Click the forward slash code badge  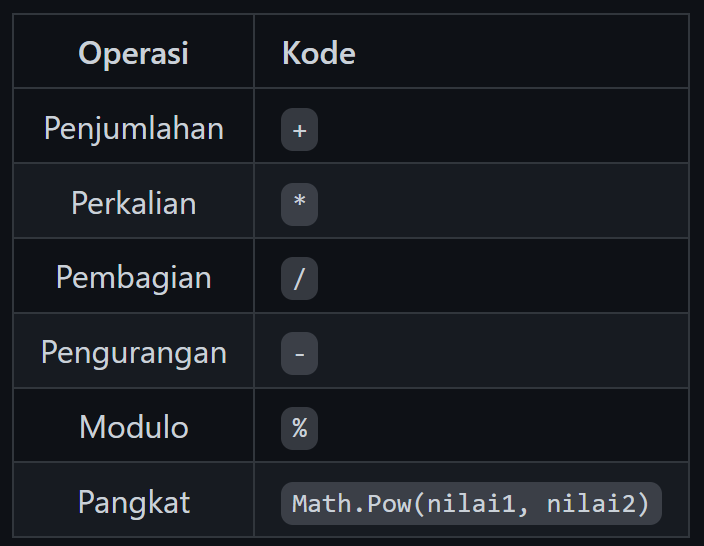299,278
